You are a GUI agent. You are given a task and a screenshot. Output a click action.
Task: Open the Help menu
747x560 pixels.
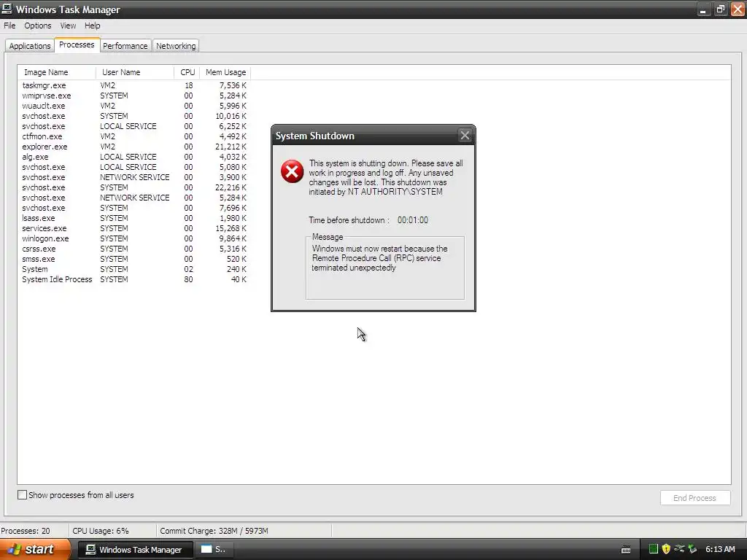93,26
